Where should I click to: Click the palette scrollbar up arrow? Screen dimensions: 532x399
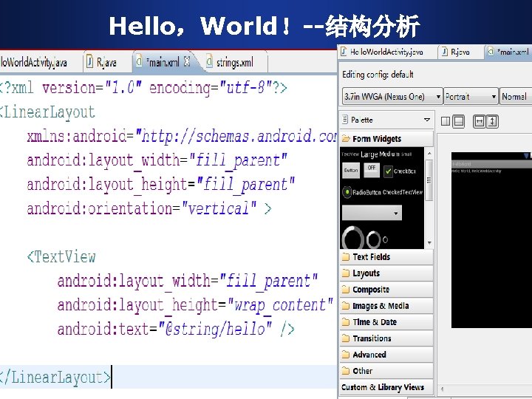pos(429,154)
